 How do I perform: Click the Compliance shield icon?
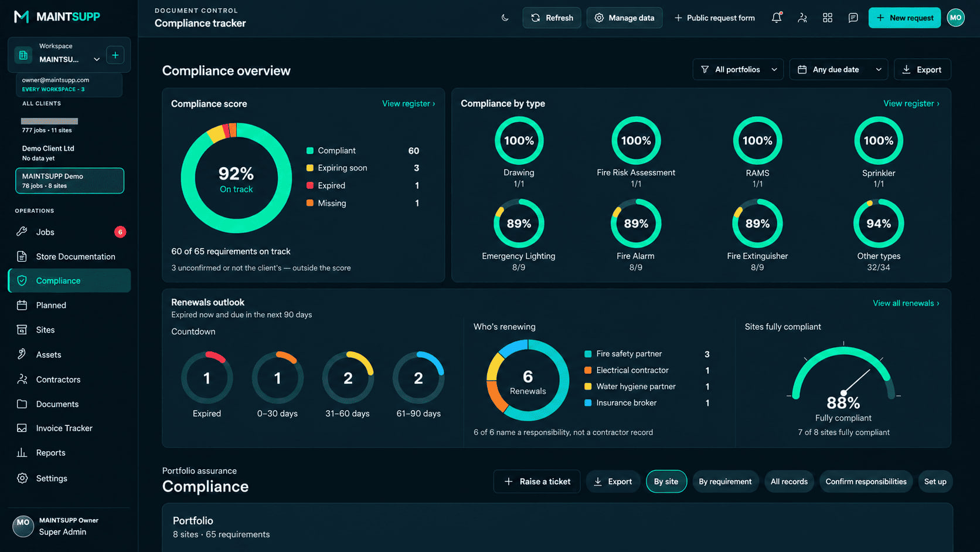point(22,280)
